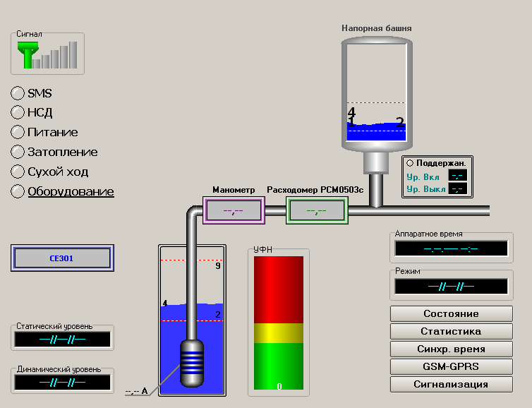Toggle the НСД indicator

coord(18,112)
